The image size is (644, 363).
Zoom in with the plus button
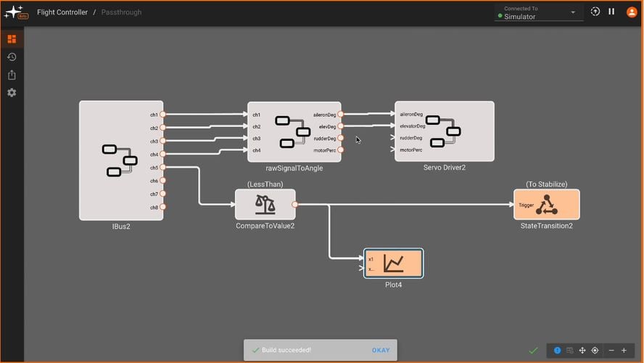click(x=624, y=350)
